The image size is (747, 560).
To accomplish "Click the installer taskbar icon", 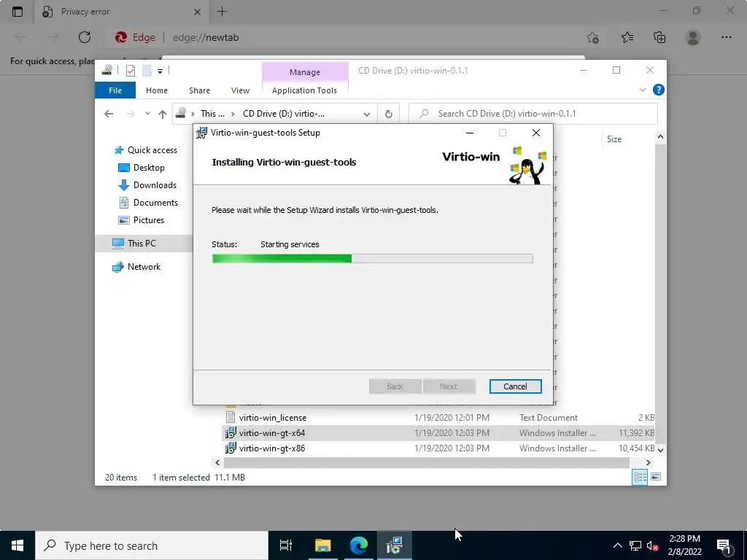I will [395, 545].
